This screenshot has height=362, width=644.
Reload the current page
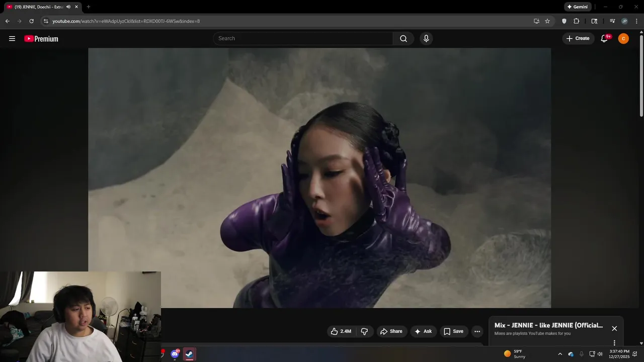(x=31, y=21)
